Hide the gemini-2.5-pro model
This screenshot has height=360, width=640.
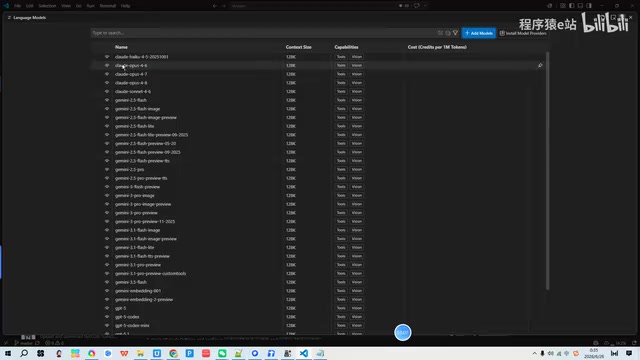pyautogui.click(x=107, y=169)
